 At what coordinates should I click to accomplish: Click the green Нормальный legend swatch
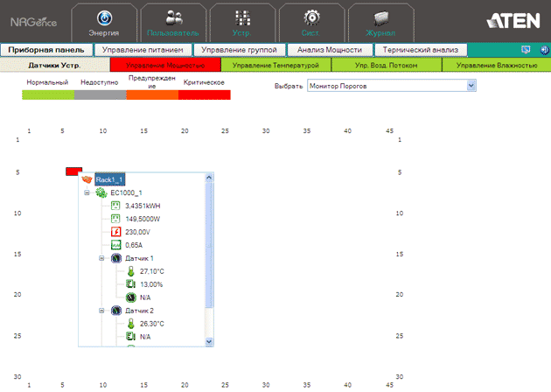coord(48,94)
